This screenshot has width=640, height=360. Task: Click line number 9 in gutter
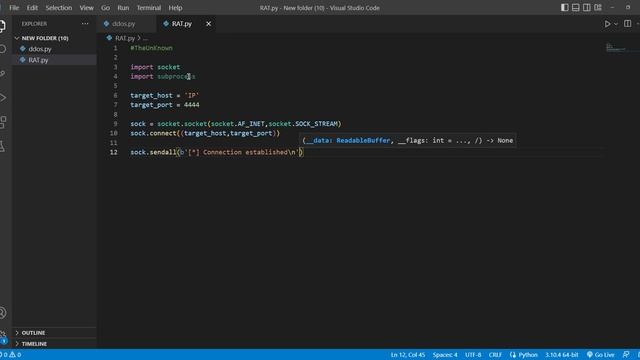115,124
